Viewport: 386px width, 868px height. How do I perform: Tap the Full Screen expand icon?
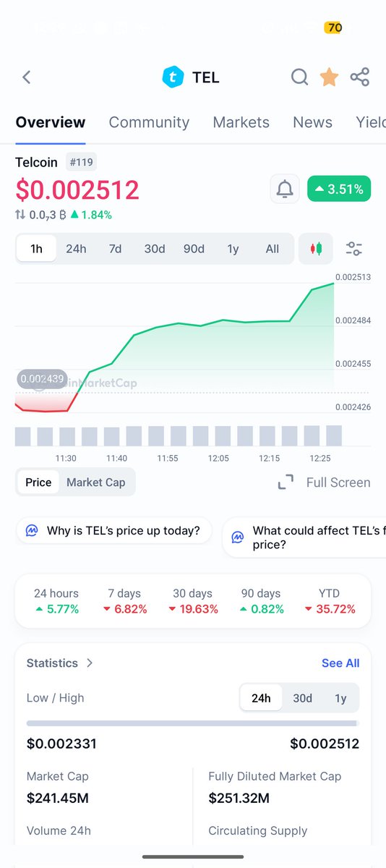click(x=286, y=482)
